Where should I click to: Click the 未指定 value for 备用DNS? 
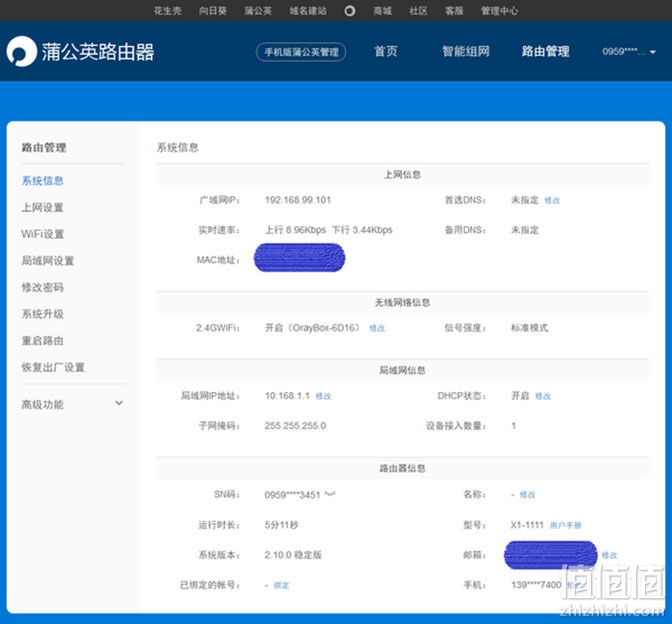coord(525,230)
